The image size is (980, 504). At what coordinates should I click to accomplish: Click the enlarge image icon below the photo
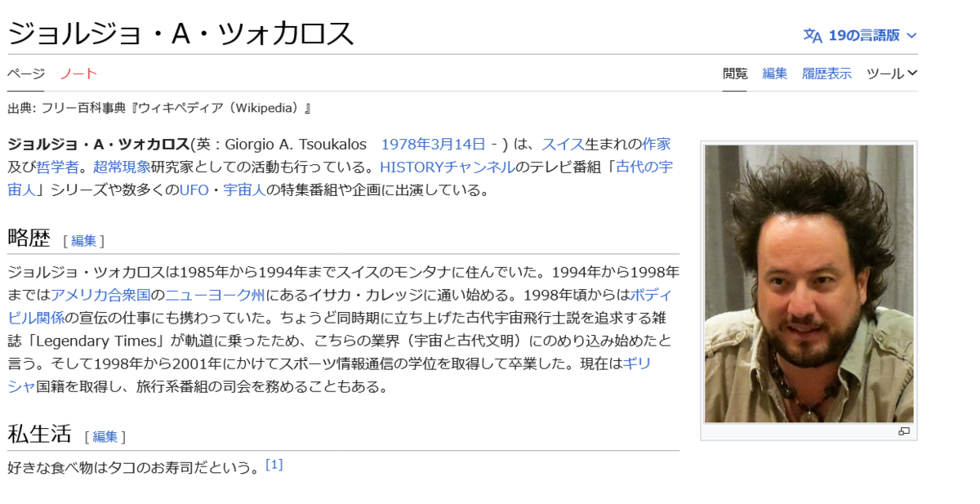click(x=904, y=431)
